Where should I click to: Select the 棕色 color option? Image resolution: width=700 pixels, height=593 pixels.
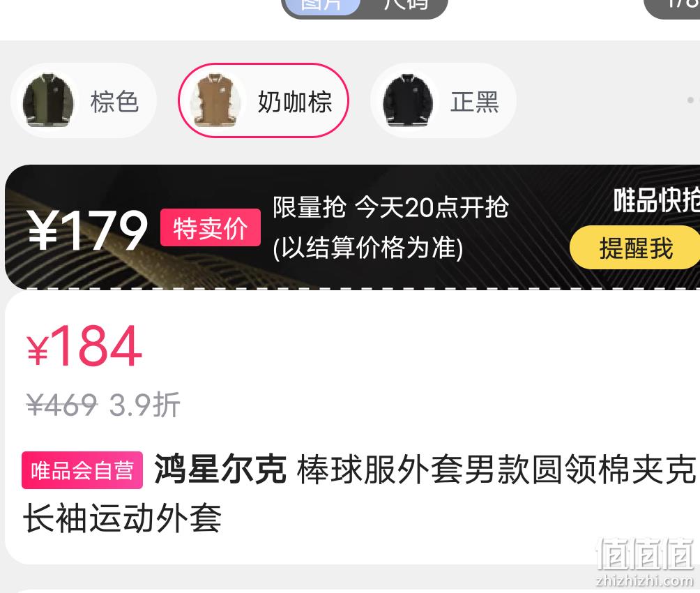[x=84, y=100]
